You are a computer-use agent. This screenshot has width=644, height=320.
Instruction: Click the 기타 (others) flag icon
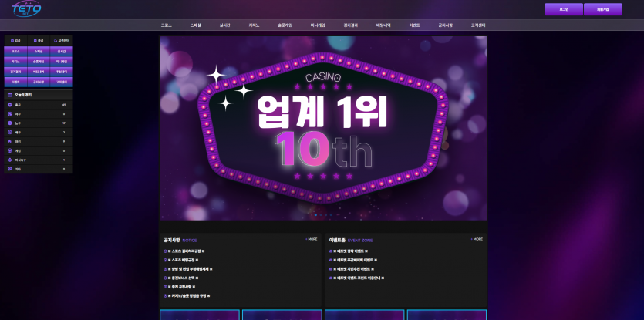coord(10,169)
